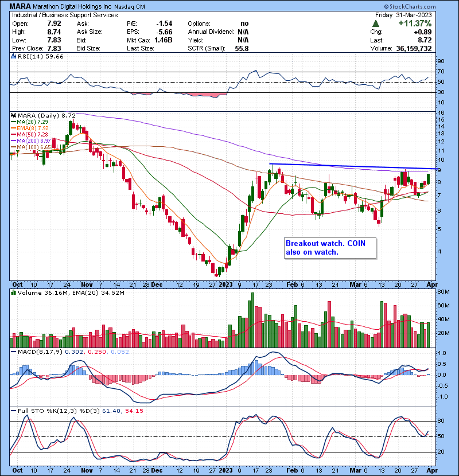Click the Low value 7.83
Image resolution: width=459 pixels, height=476 pixels.
54,40
